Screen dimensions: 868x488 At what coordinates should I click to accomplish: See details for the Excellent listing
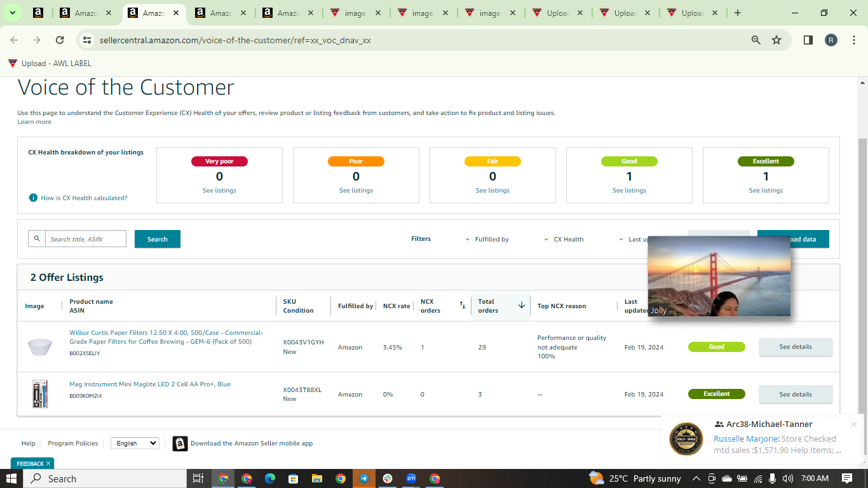coord(796,394)
